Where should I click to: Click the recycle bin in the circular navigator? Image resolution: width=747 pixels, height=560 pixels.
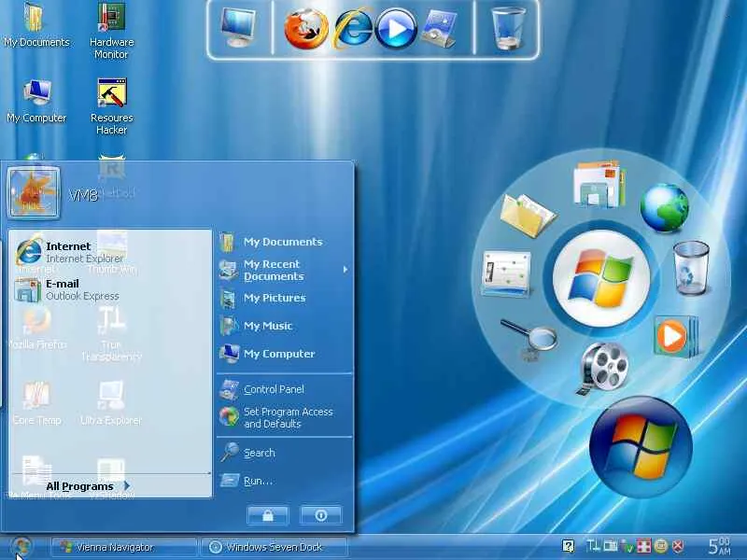691,267
